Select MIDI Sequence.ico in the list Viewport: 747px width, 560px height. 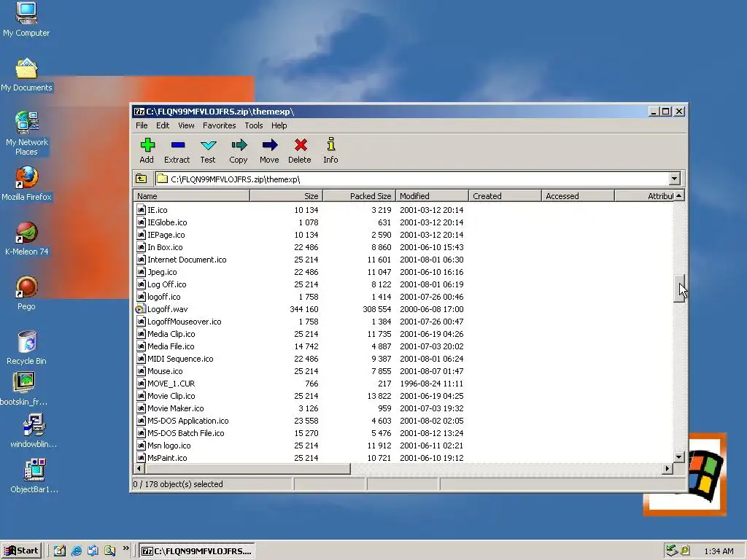(180, 359)
